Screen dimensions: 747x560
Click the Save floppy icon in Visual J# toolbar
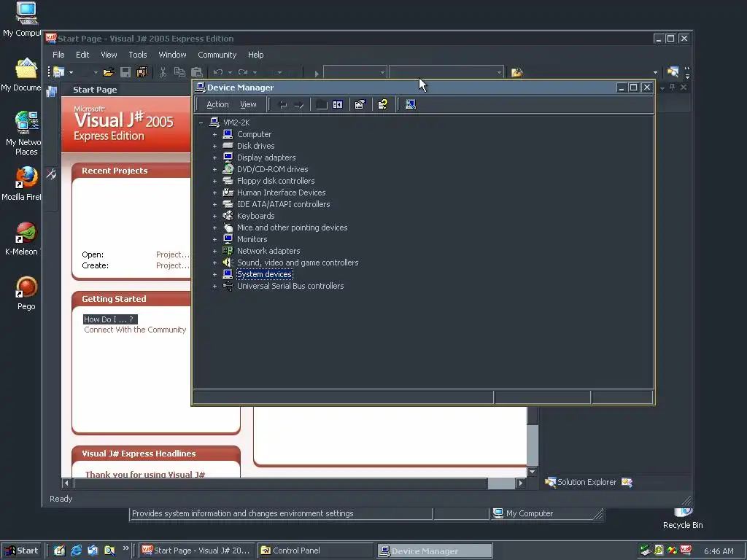pos(125,72)
